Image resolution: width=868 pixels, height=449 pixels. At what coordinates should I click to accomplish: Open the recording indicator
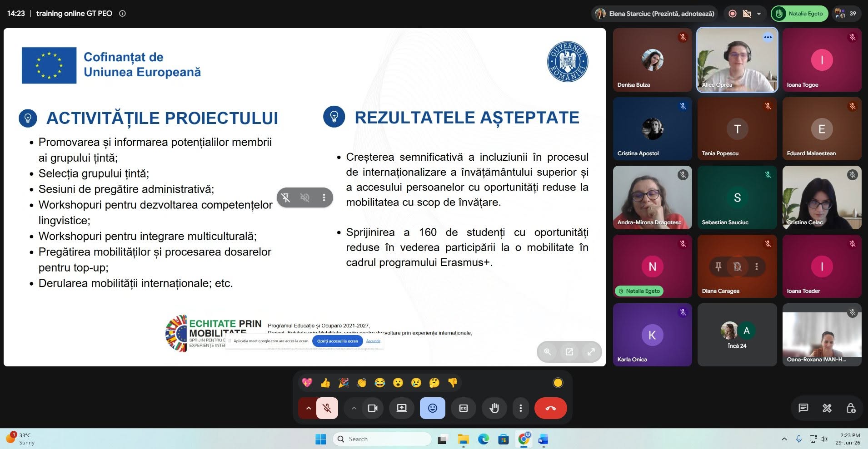pyautogui.click(x=733, y=14)
